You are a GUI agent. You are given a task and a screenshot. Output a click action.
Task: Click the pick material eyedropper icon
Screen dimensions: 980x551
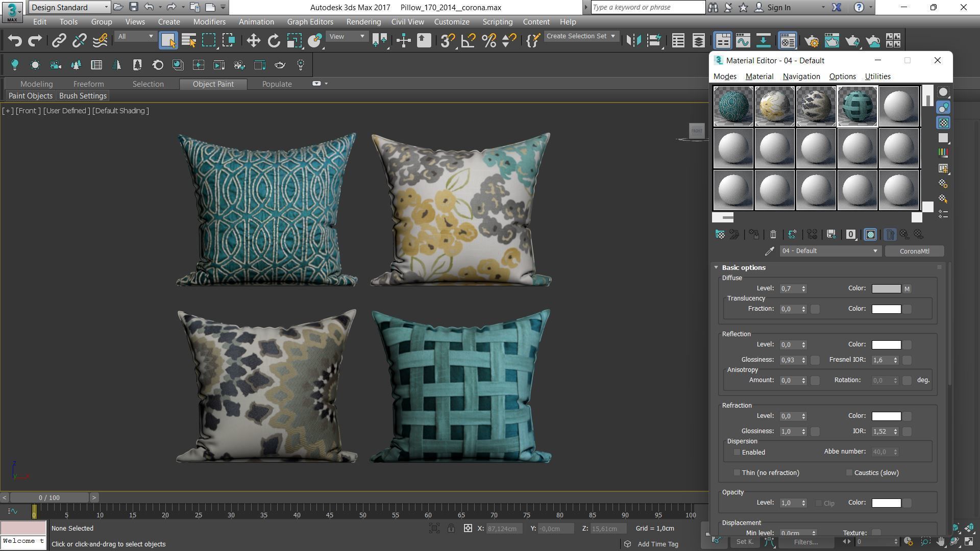click(769, 251)
